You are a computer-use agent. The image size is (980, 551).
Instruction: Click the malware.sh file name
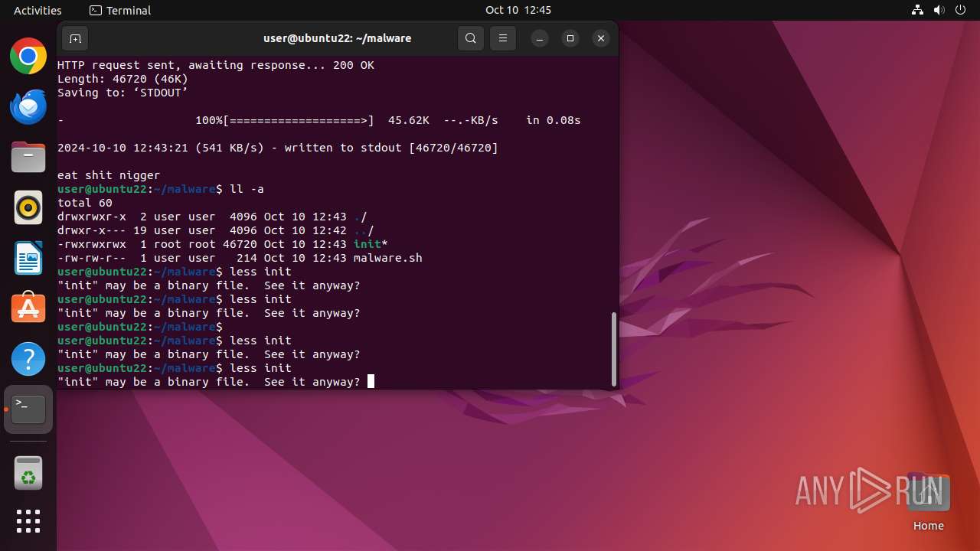click(387, 258)
